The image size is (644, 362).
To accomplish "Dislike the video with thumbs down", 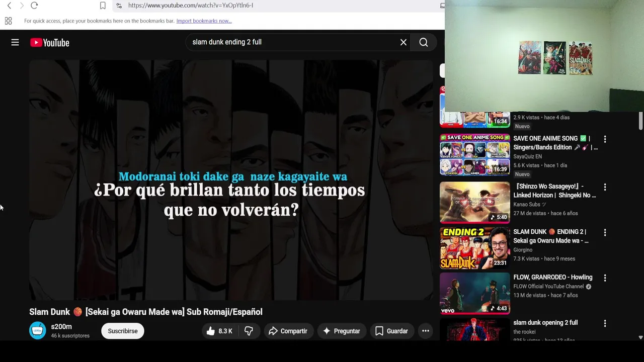I will [x=249, y=331].
